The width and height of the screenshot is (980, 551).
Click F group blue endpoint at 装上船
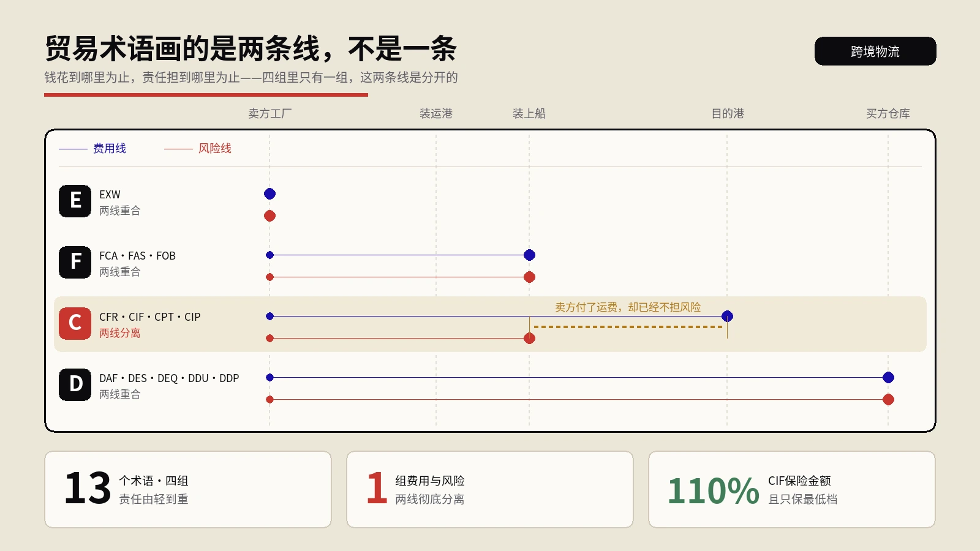point(530,255)
